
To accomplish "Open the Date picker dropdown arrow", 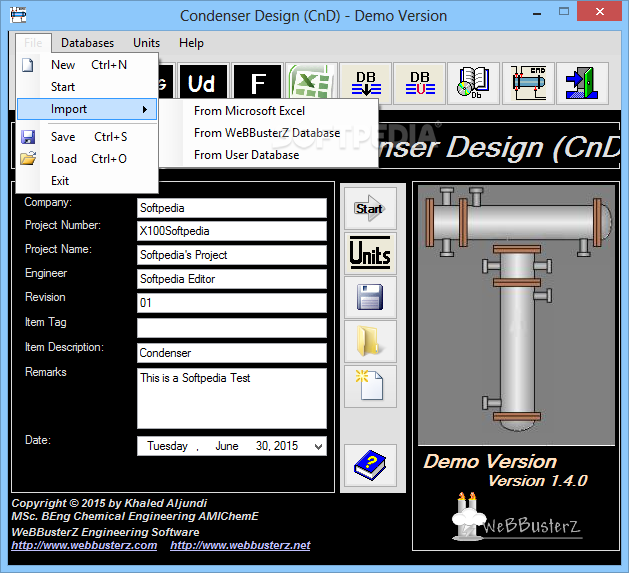I will pyautogui.click(x=318, y=446).
